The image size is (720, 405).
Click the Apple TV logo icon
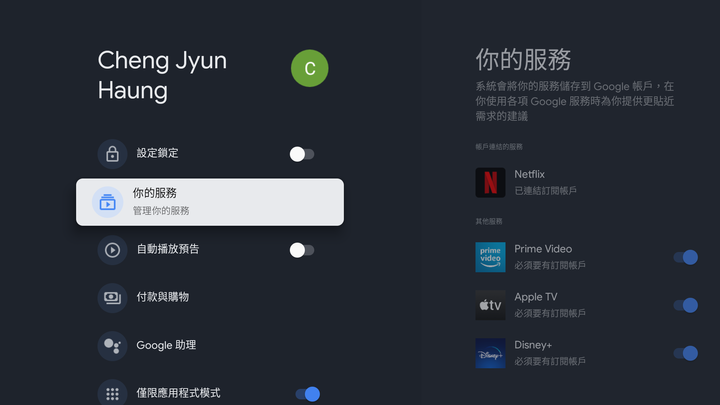click(x=490, y=305)
